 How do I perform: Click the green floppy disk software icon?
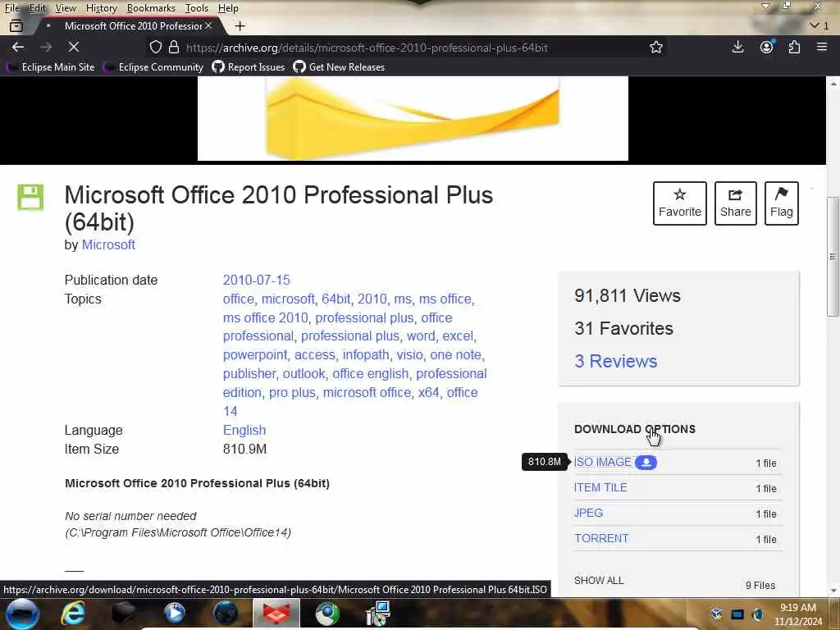(x=30, y=197)
